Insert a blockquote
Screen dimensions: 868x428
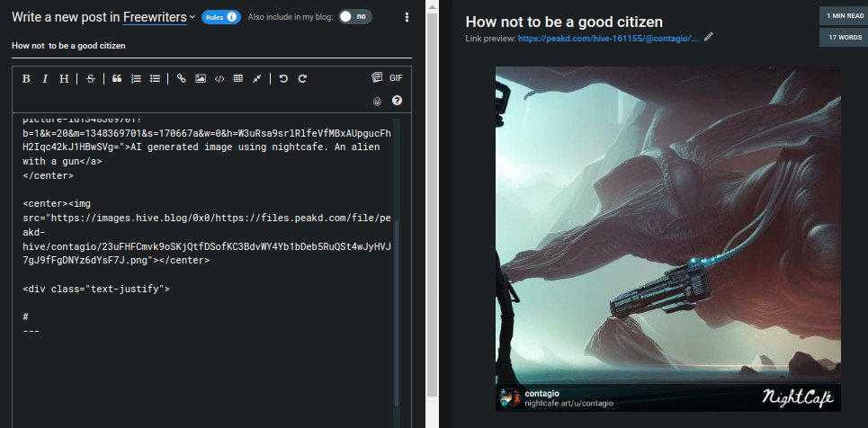coord(117,78)
